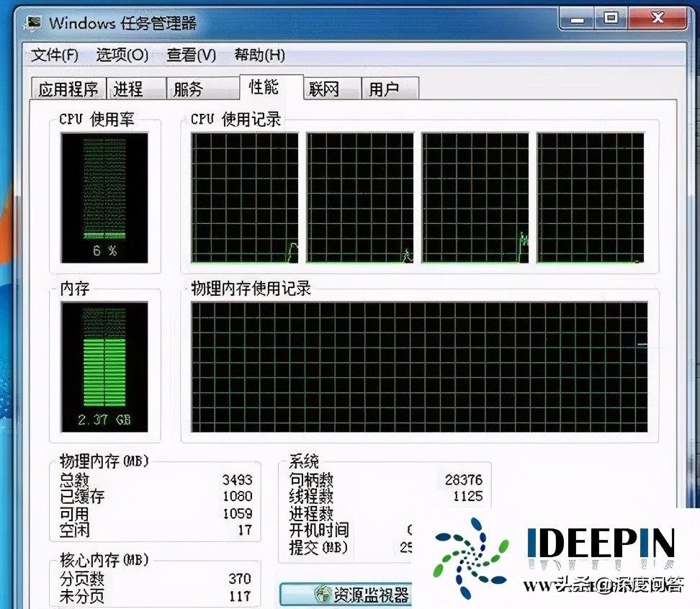Image resolution: width=700 pixels, height=609 pixels.
Task: Open the 选项(O) menu
Action: click(x=121, y=55)
